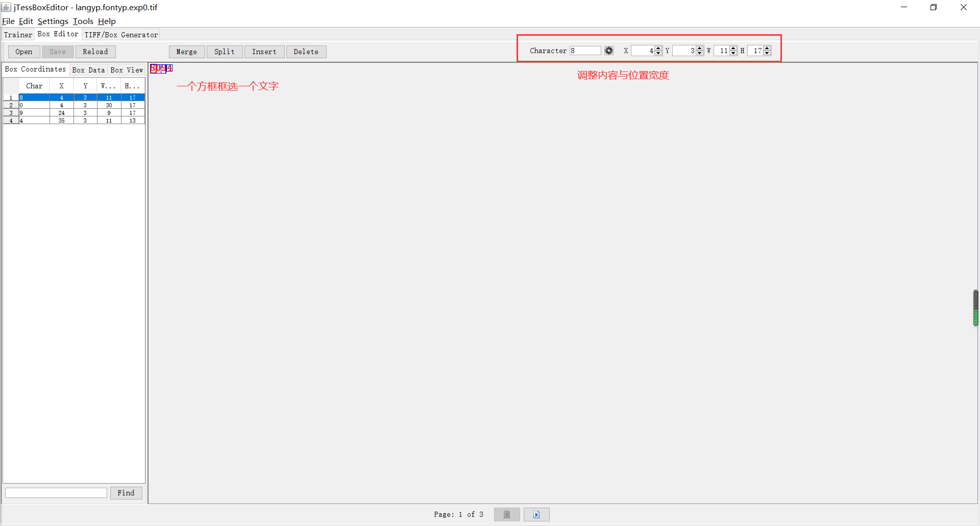Click the X coordinate input field
Screen dimensions: 980x526
click(x=643, y=51)
